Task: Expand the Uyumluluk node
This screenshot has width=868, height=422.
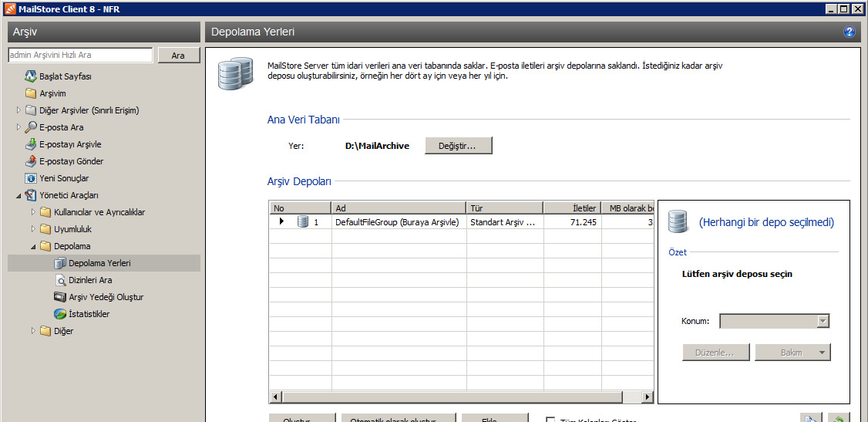Action: point(33,229)
